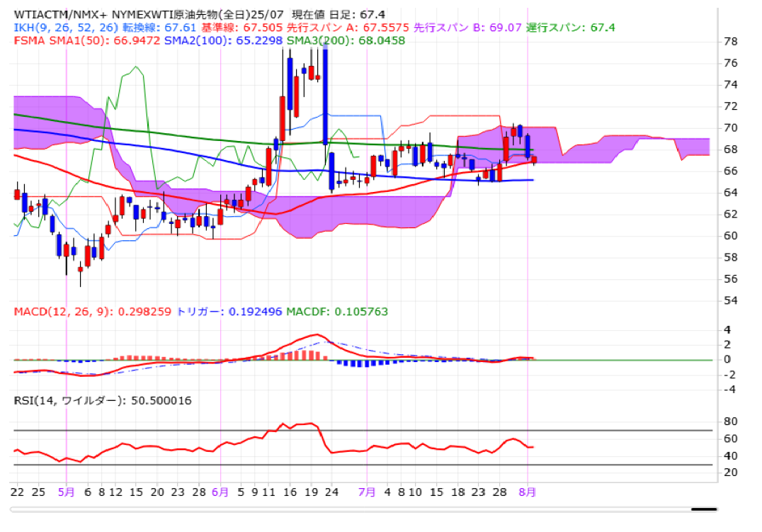Click the 20 date axis label
This screenshot has height=532, width=762.
pos(157,492)
